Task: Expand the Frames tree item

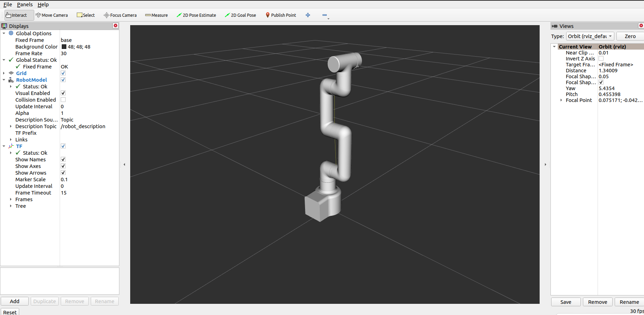Action: pos(11,199)
